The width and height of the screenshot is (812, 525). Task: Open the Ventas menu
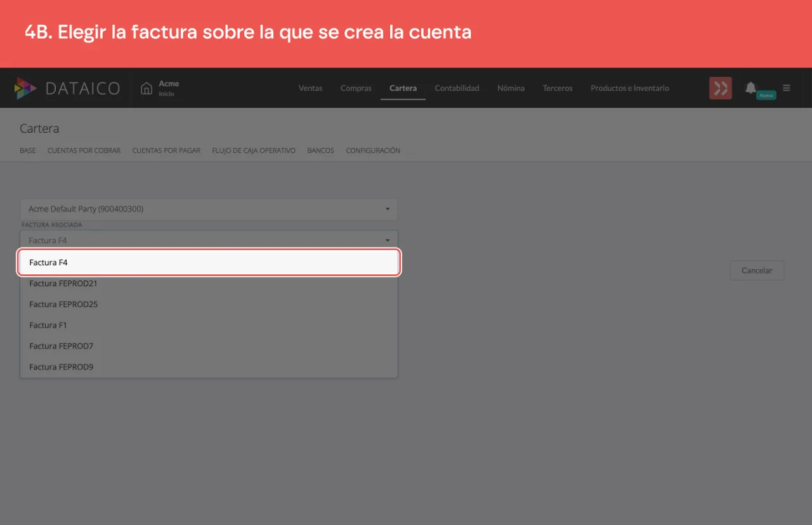pos(310,88)
